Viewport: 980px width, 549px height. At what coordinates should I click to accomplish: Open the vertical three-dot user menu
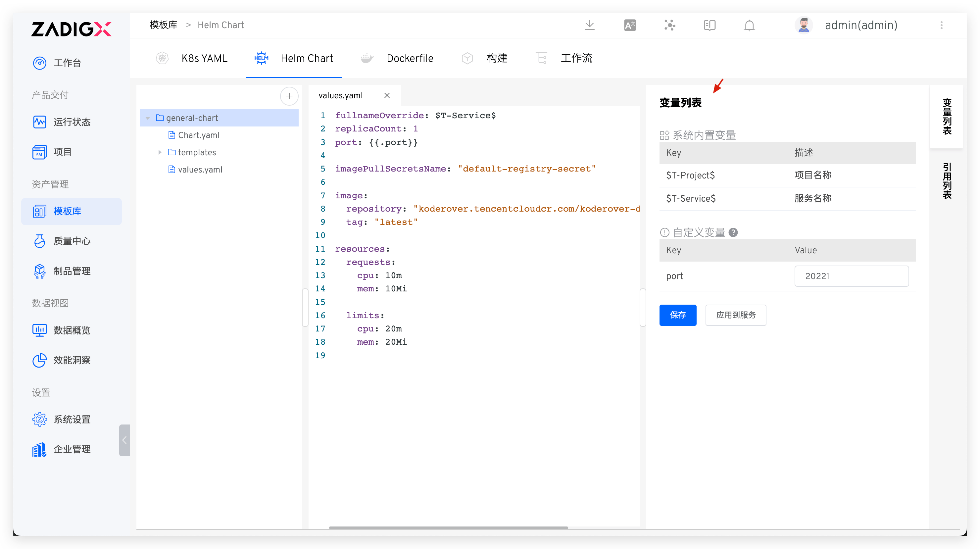pos(941,25)
